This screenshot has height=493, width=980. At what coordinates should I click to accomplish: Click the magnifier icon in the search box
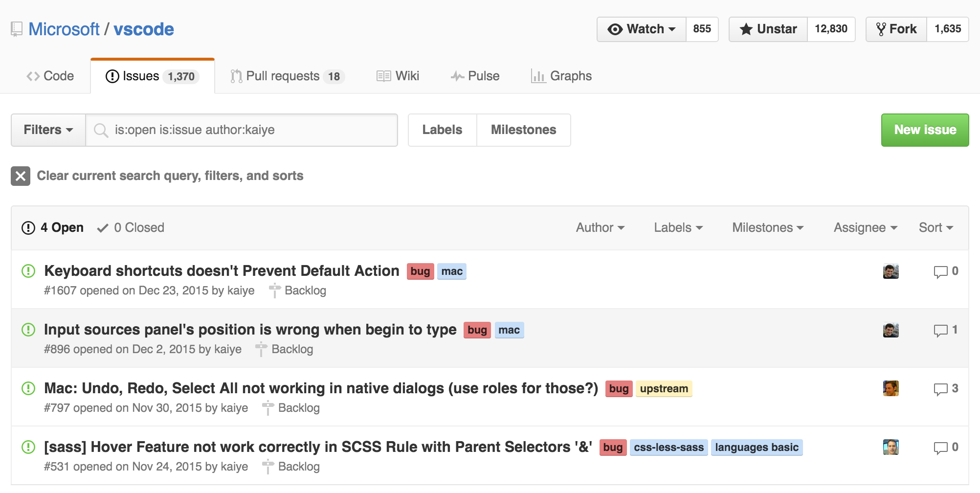coord(101,130)
